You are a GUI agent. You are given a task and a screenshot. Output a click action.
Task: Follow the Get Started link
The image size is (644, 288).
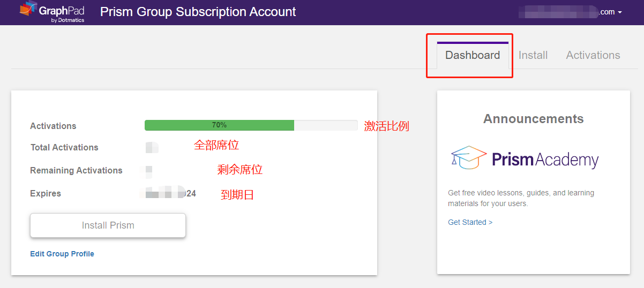pyautogui.click(x=470, y=222)
